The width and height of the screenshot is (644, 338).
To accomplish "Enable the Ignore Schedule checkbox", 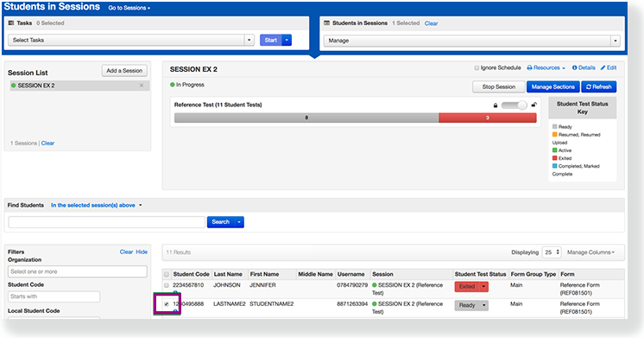I will pos(477,67).
